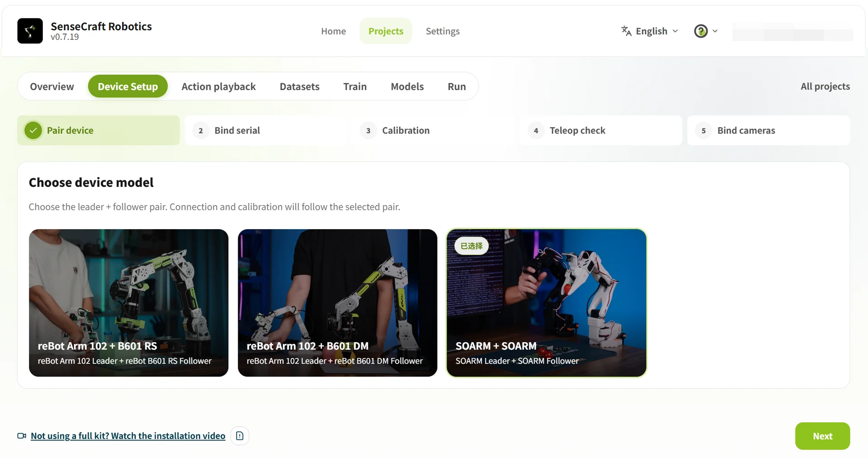This screenshot has width=868, height=458.
Task: Select the Device Setup tab
Action: (x=128, y=86)
